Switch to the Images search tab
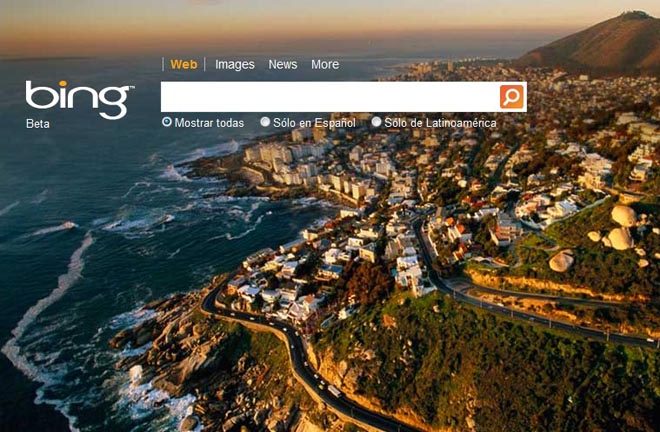The image size is (660, 432). [x=234, y=64]
